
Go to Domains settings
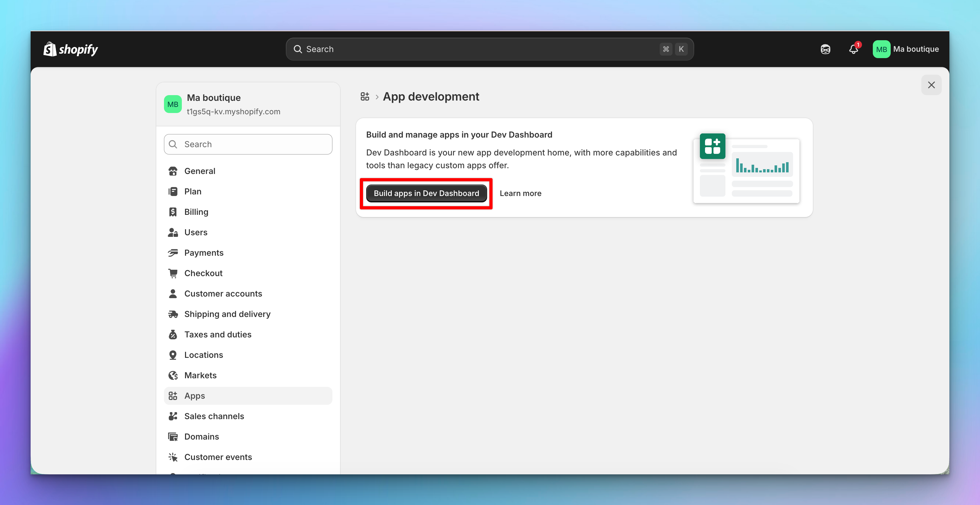point(248,436)
